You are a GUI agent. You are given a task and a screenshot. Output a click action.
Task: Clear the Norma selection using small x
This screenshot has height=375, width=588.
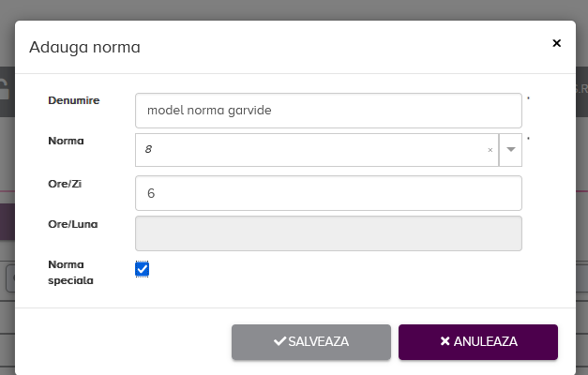pyautogui.click(x=490, y=150)
